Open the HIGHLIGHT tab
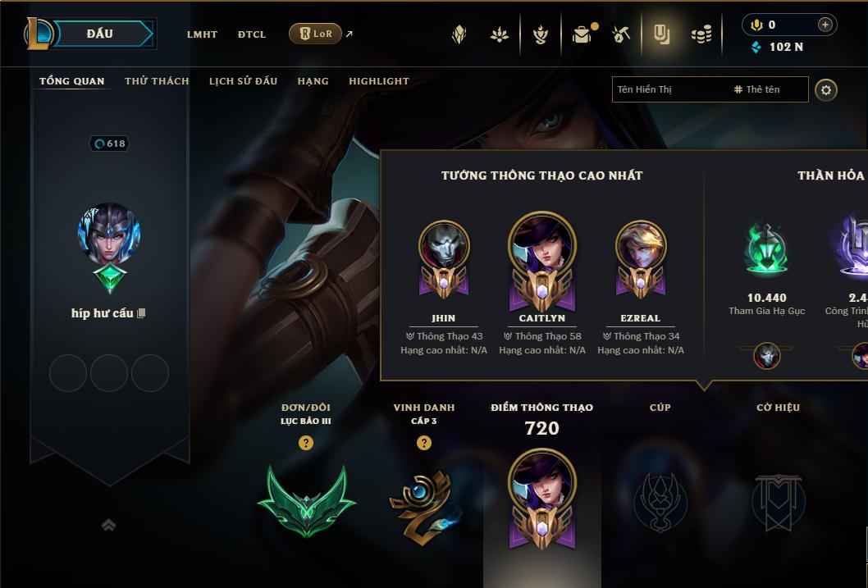 pyautogui.click(x=379, y=81)
